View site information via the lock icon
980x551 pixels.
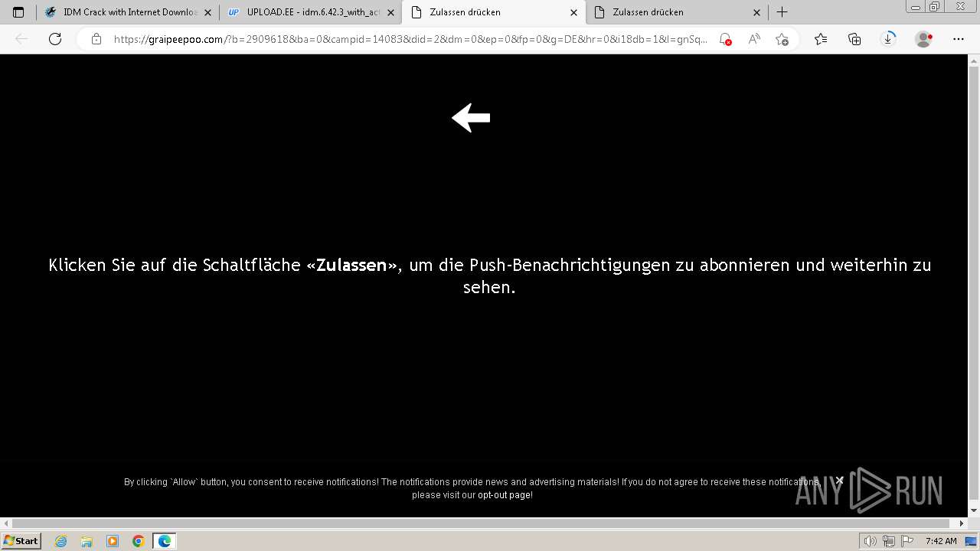click(x=96, y=39)
